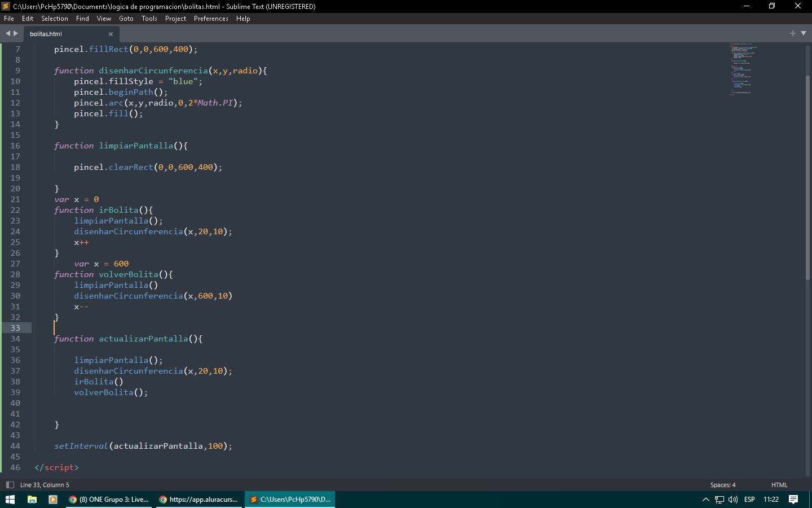
Task: Open the File menu
Action: point(9,19)
